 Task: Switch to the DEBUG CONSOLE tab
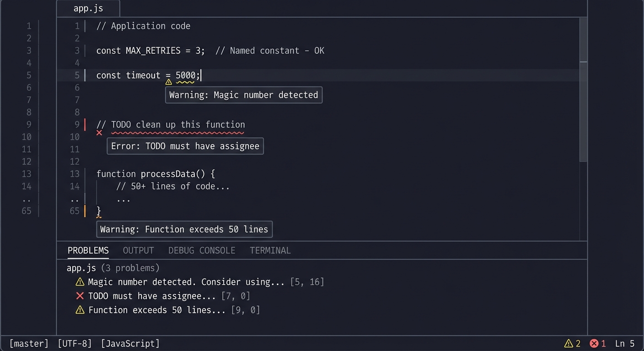pyautogui.click(x=202, y=250)
